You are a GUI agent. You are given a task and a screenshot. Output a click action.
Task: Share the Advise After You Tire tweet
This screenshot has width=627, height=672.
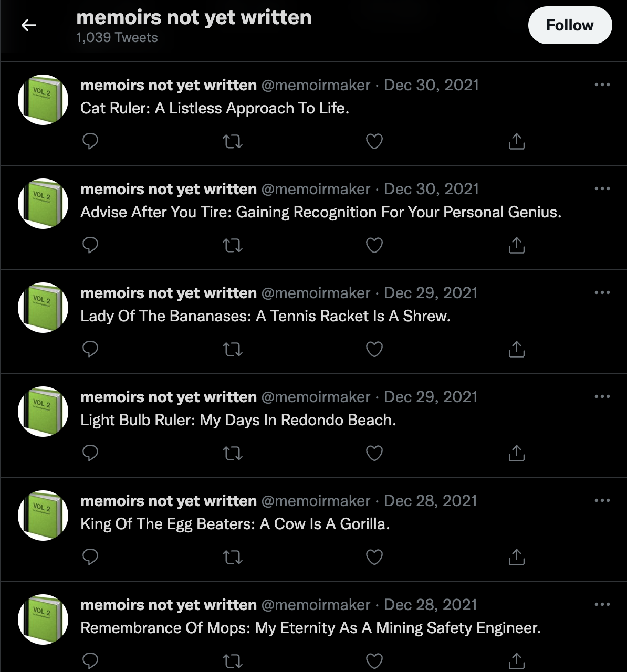517,245
